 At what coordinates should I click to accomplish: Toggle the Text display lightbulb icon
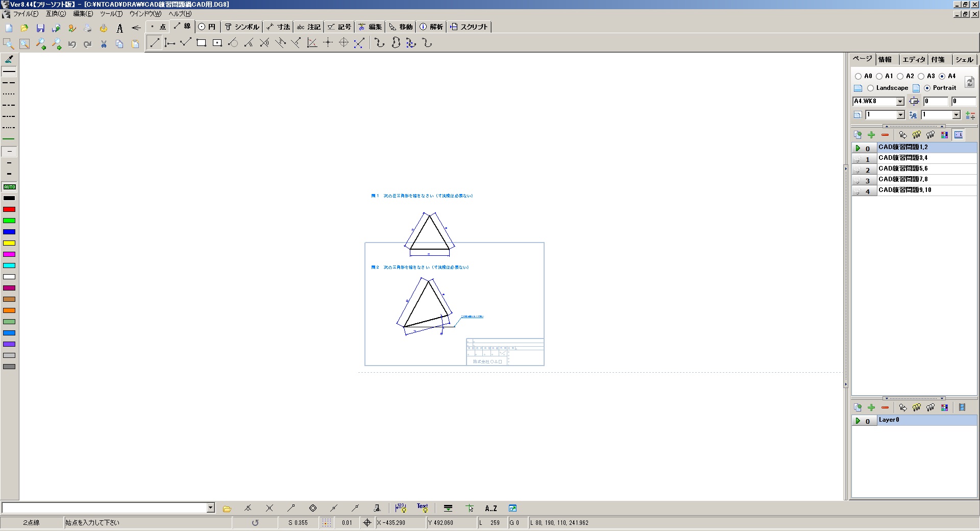pyautogui.click(x=423, y=508)
